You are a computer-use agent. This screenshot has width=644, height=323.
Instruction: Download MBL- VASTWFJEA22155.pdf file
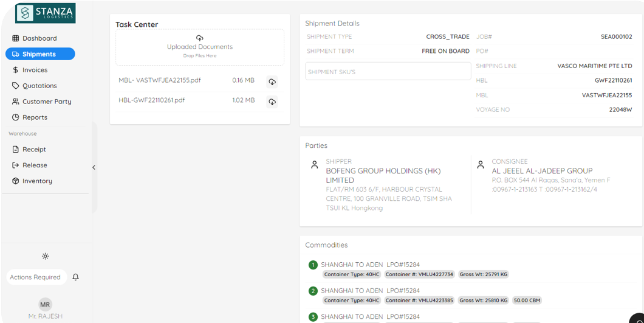coord(272,82)
